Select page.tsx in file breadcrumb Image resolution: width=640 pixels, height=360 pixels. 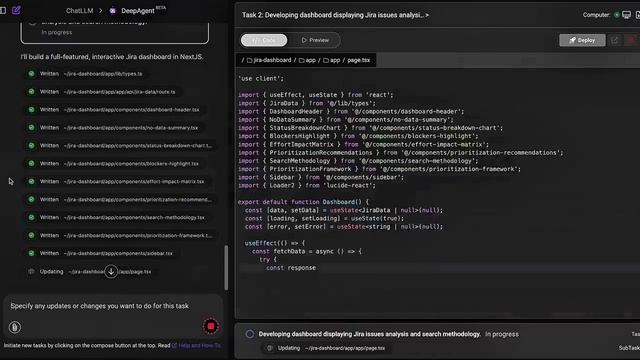tap(358, 60)
